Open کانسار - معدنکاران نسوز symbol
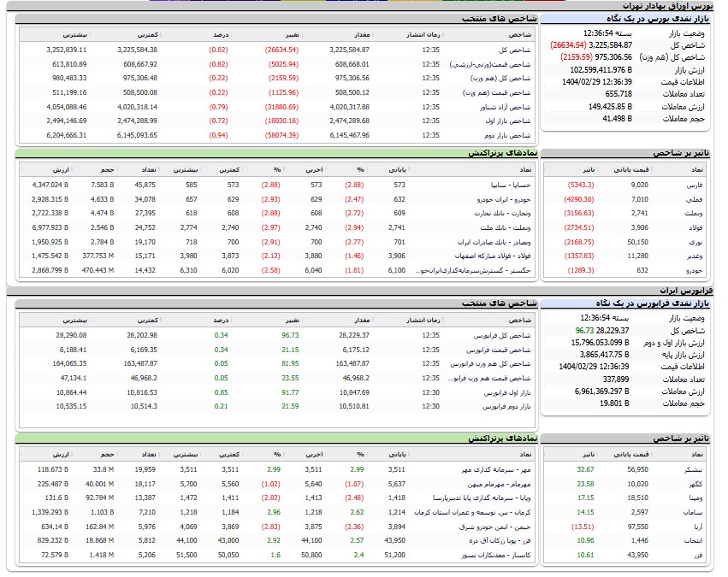The image size is (728, 577). 496,555
